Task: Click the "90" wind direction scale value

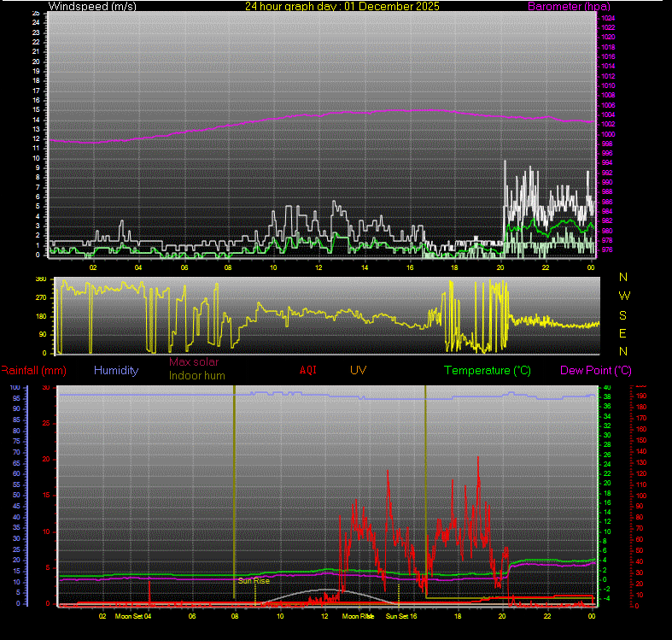Action: point(43,335)
